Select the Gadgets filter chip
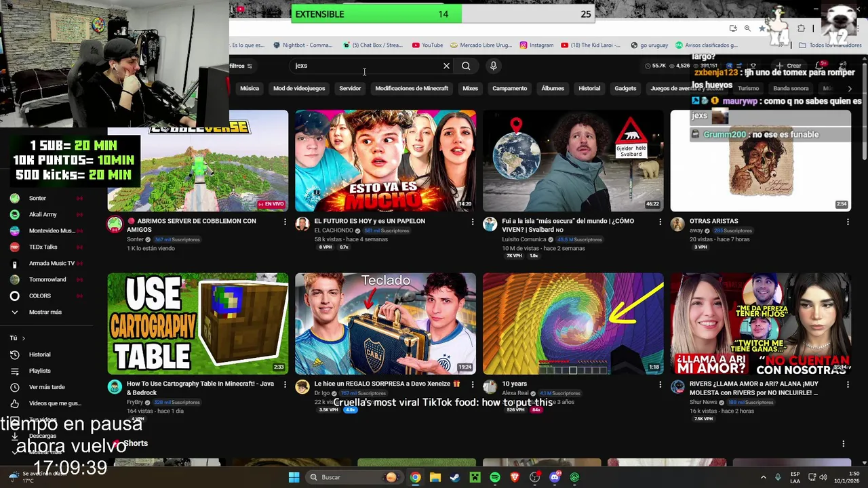 click(625, 88)
